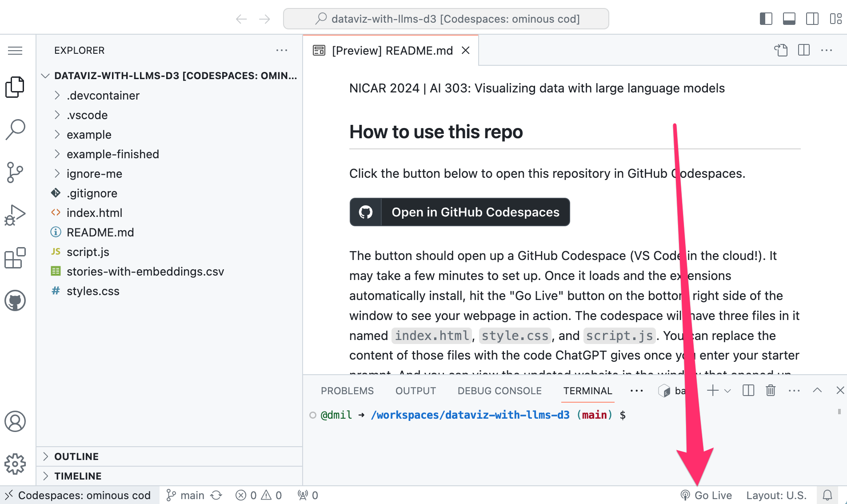Viewport: 847px width, 504px height.
Task: Click the Codespaces: ominous cod remote indicator
Action: (x=79, y=495)
